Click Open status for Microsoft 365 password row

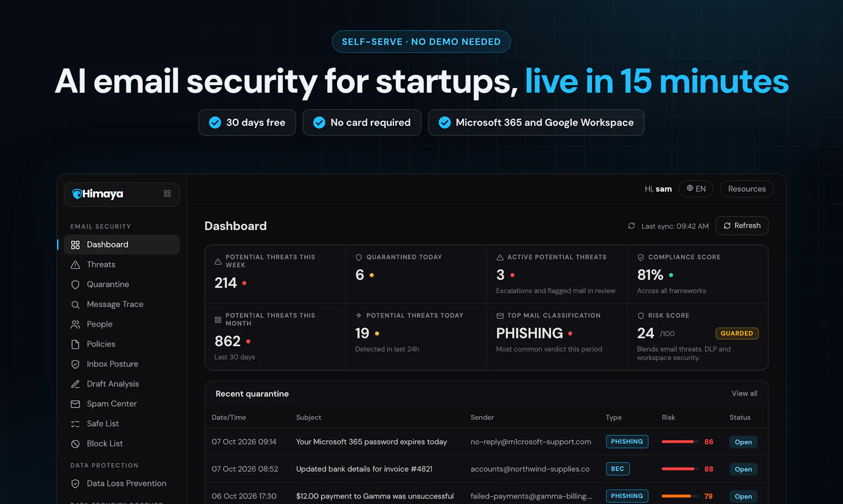point(743,442)
